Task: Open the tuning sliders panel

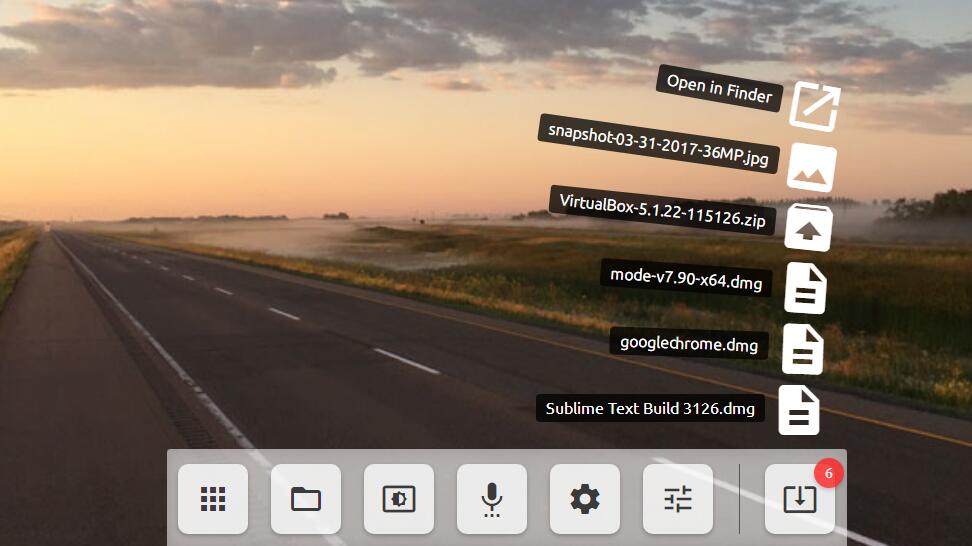Action: tap(678, 499)
